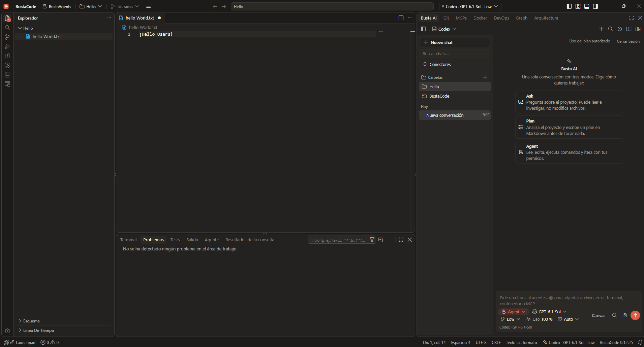Toggle view as table in Problemas panel

click(389, 240)
